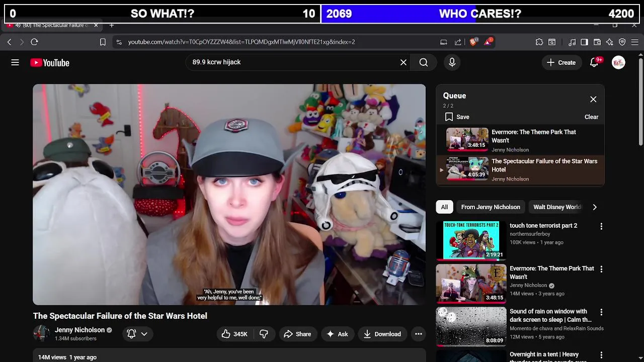Open the YouTube hamburger guide menu
Viewport: 644px width, 362px height.
(x=15, y=62)
